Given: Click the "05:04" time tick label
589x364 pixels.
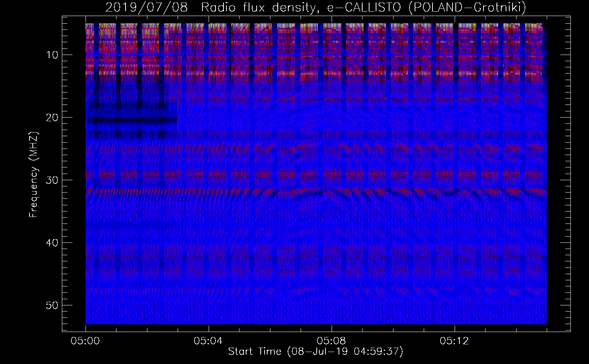Looking at the screenshot, I should pyautogui.click(x=209, y=341).
